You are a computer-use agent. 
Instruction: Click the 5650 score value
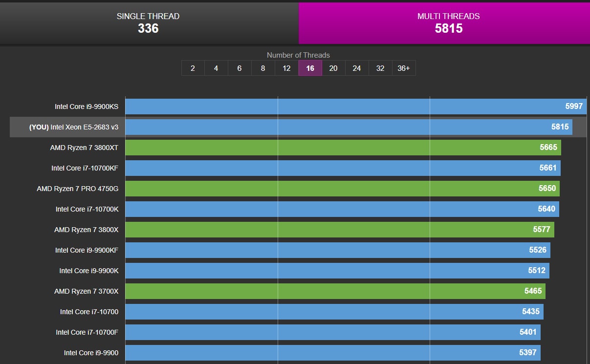point(547,188)
